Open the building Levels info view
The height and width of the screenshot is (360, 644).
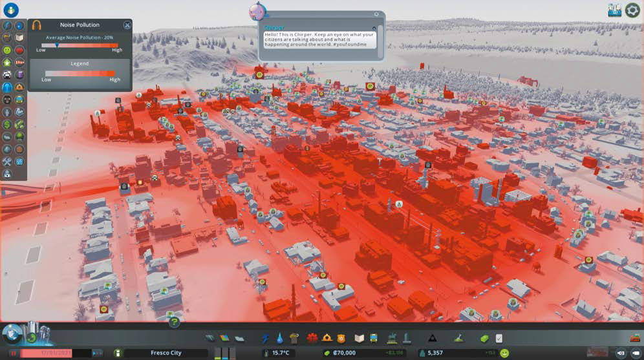click(7, 63)
